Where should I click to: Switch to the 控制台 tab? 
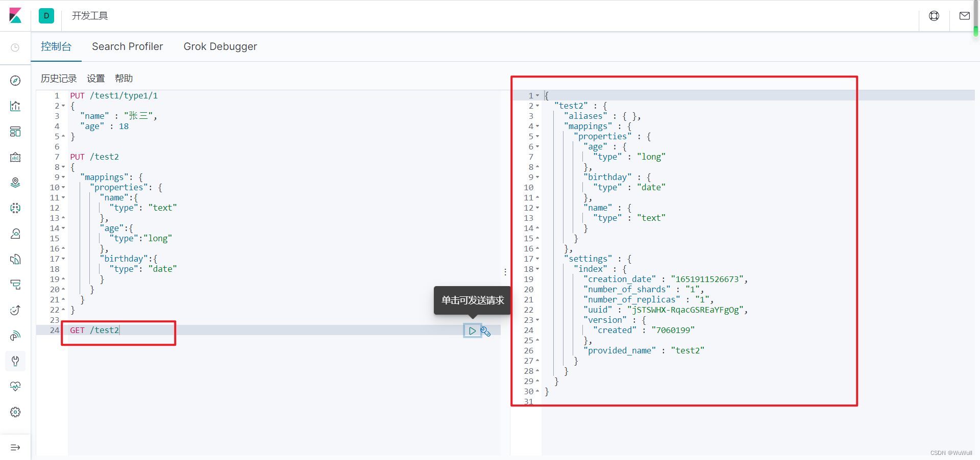pos(56,46)
